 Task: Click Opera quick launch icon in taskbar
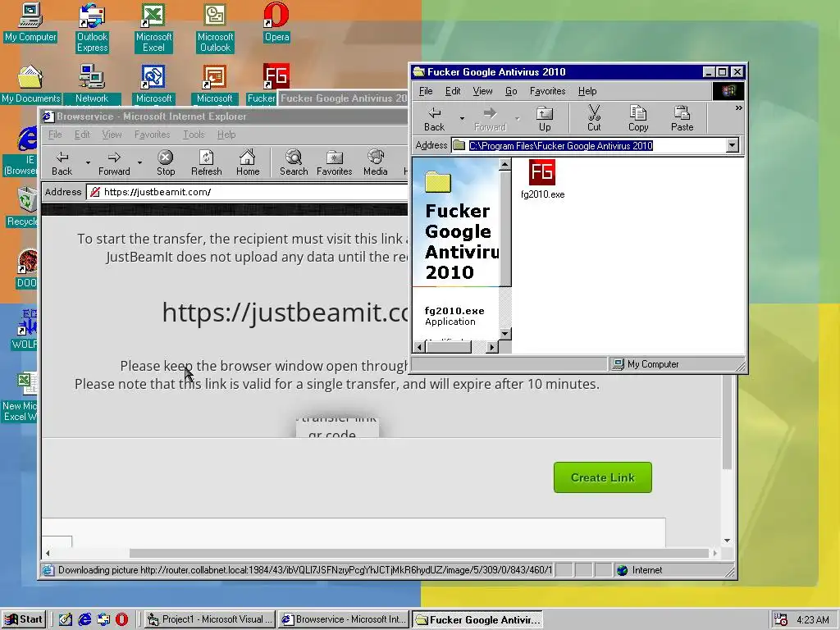(122, 619)
